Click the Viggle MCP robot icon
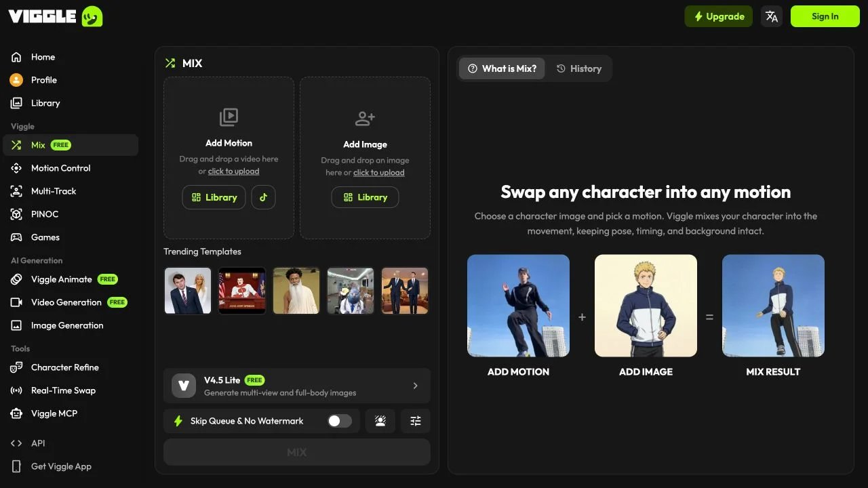The width and height of the screenshot is (868, 488). 16,413
